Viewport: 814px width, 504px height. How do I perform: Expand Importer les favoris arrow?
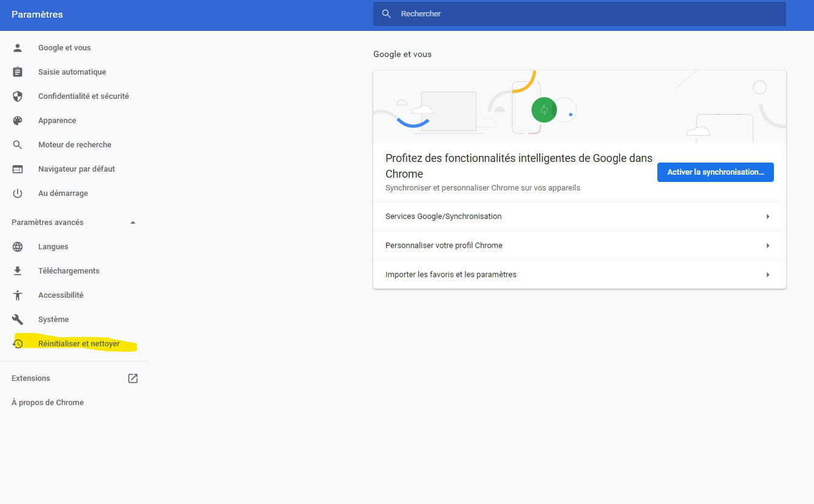768,275
